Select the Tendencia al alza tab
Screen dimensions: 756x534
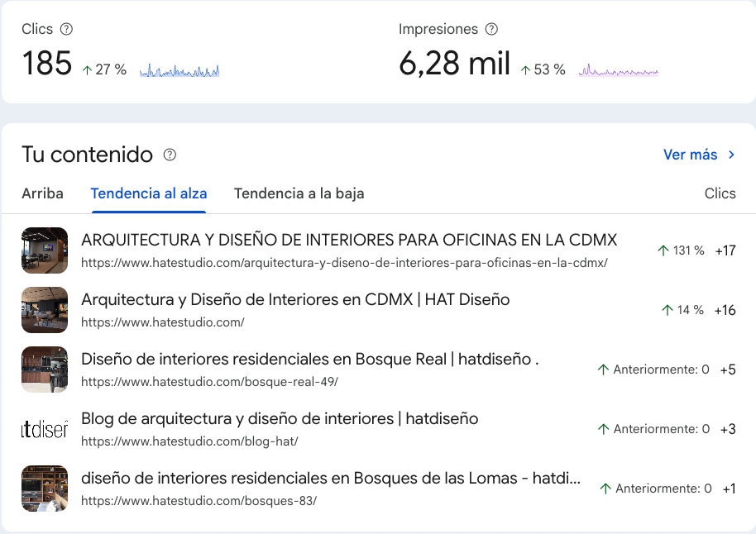pyautogui.click(x=149, y=193)
